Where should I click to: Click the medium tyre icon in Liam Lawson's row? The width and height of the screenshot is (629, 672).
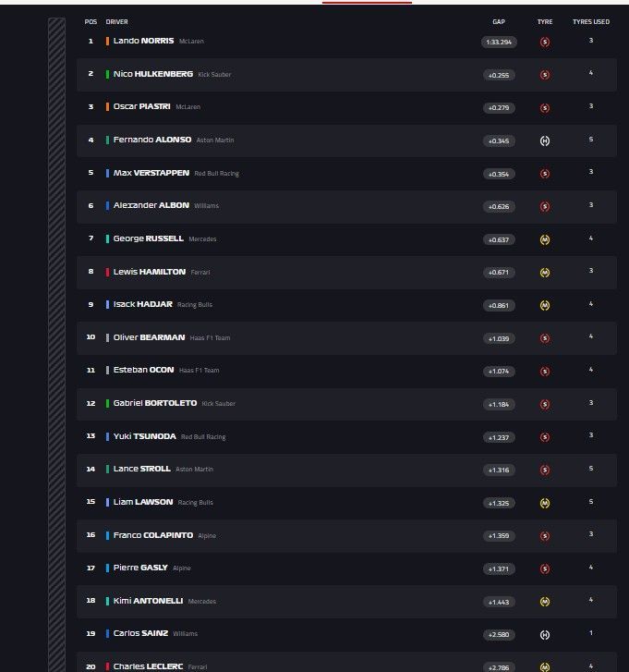544,503
